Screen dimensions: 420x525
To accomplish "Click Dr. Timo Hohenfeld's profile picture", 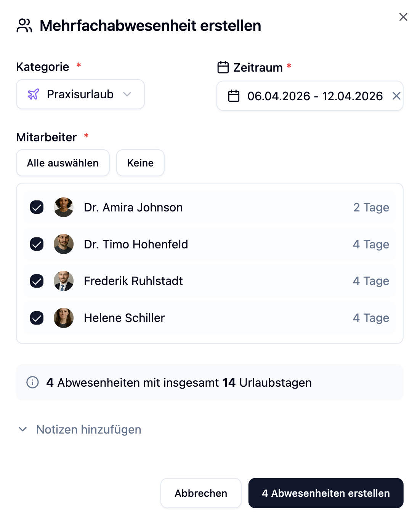I will pos(64,244).
